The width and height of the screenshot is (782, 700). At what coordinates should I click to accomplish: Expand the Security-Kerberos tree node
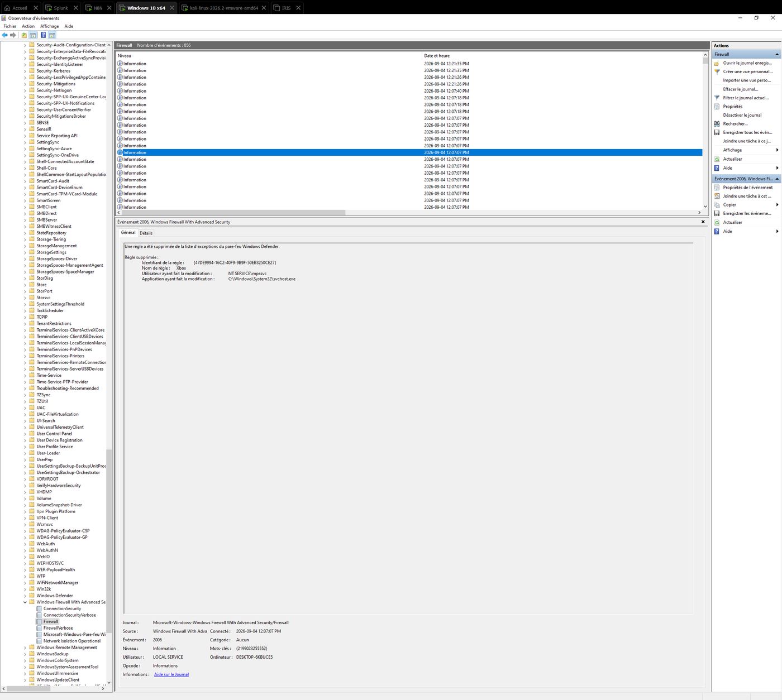25,71
